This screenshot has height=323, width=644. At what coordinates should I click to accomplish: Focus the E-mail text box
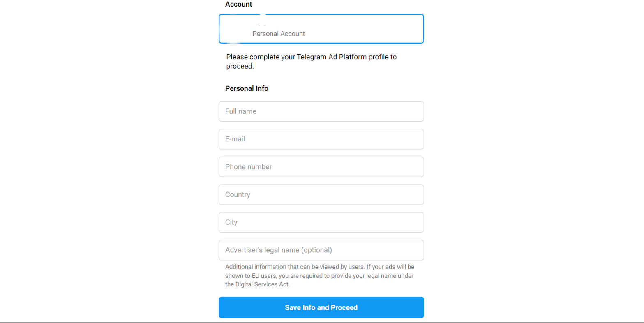(x=321, y=139)
